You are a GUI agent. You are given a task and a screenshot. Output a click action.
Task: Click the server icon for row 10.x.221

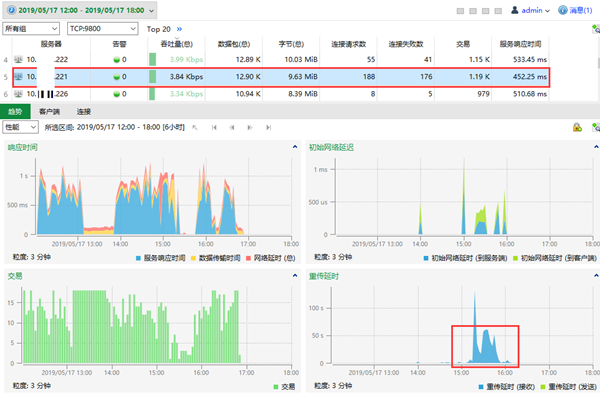[x=18, y=77]
